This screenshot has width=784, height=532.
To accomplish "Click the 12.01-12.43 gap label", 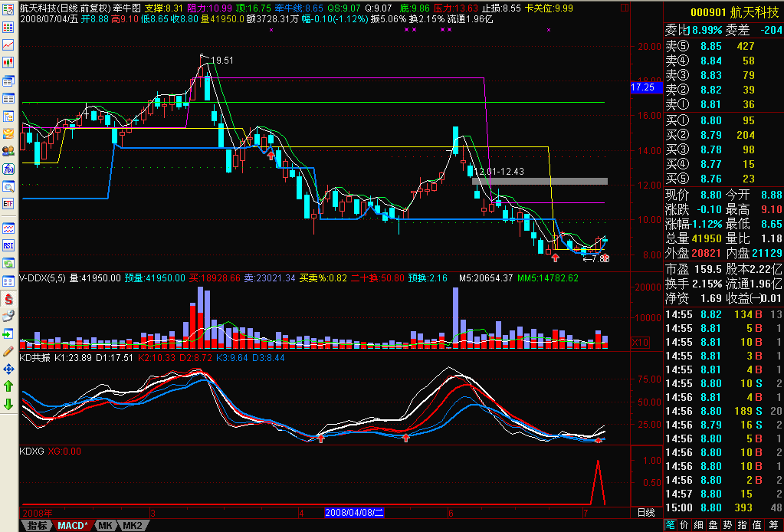I will pos(498,172).
